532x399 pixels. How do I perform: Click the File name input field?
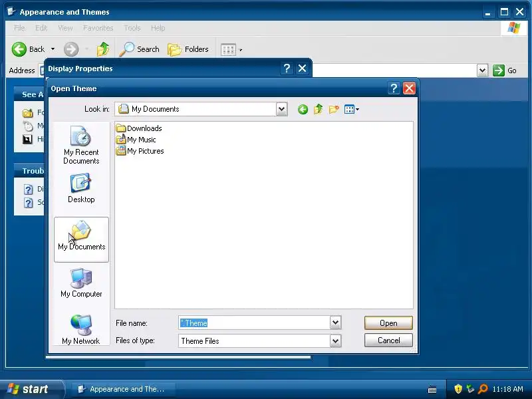pyautogui.click(x=254, y=323)
